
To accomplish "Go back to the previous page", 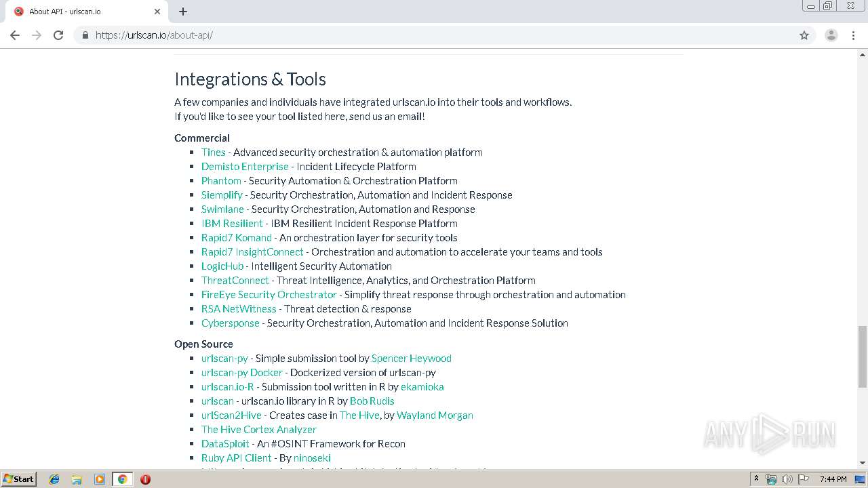I will pos(15,35).
